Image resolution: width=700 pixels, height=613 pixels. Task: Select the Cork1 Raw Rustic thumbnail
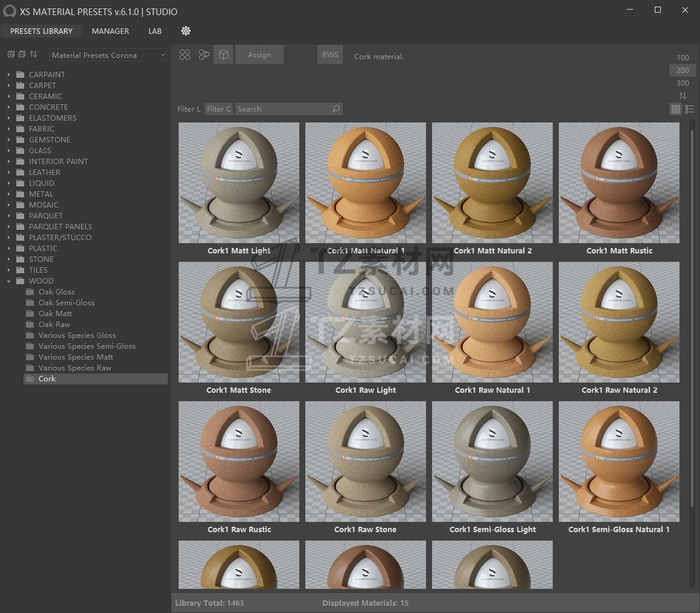click(239, 462)
